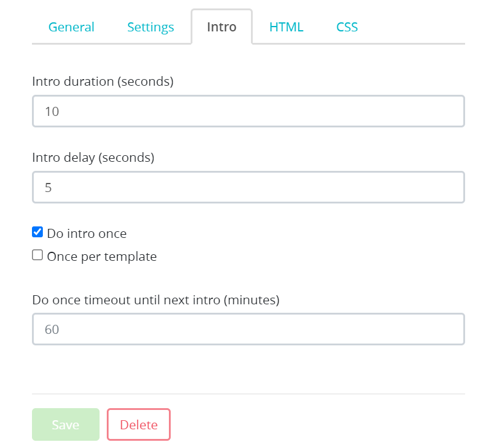Image resolution: width=485 pixels, height=448 pixels.
Task: Go to the HTML tab
Action: (x=286, y=27)
